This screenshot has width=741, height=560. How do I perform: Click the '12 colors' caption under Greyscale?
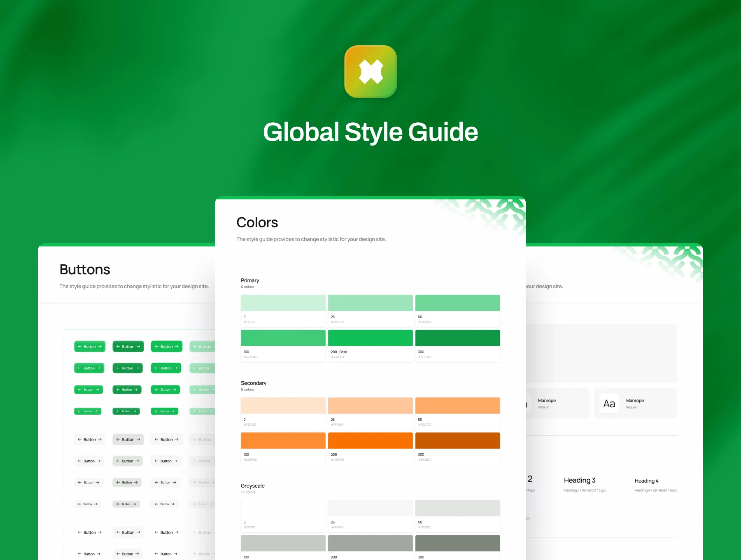[x=248, y=492]
